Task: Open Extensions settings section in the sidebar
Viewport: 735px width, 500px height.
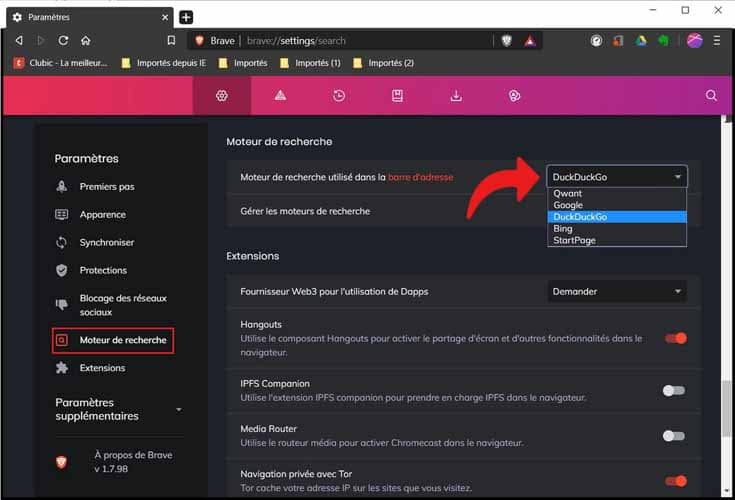Action: 90,368
